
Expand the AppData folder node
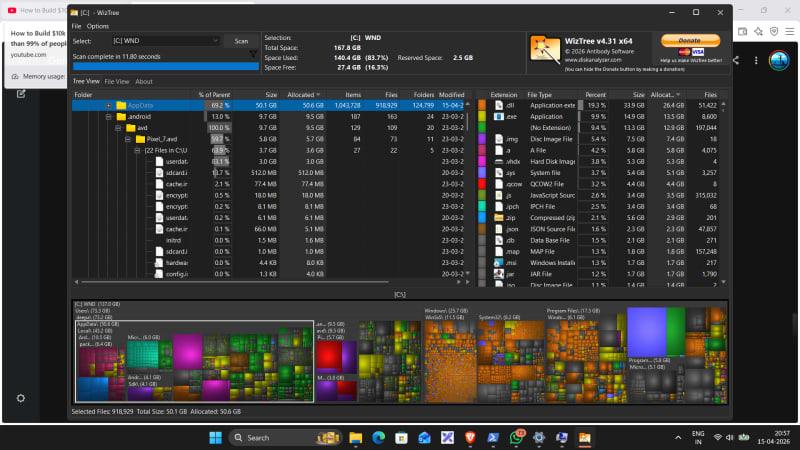[x=109, y=106]
